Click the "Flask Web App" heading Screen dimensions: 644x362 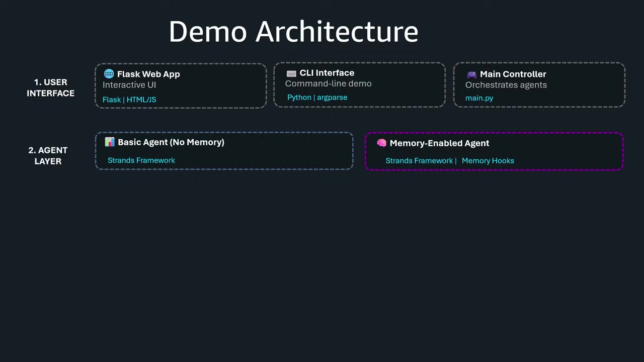click(x=148, y=74)
